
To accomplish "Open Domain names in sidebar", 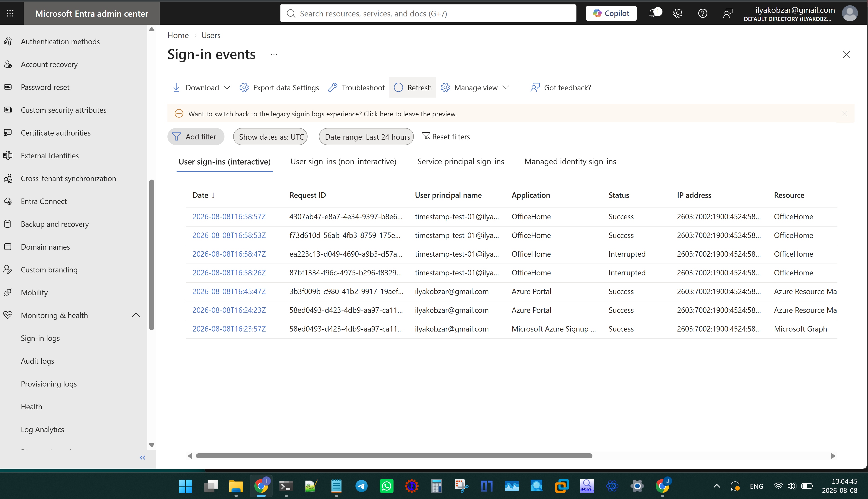I will (45, 247).
